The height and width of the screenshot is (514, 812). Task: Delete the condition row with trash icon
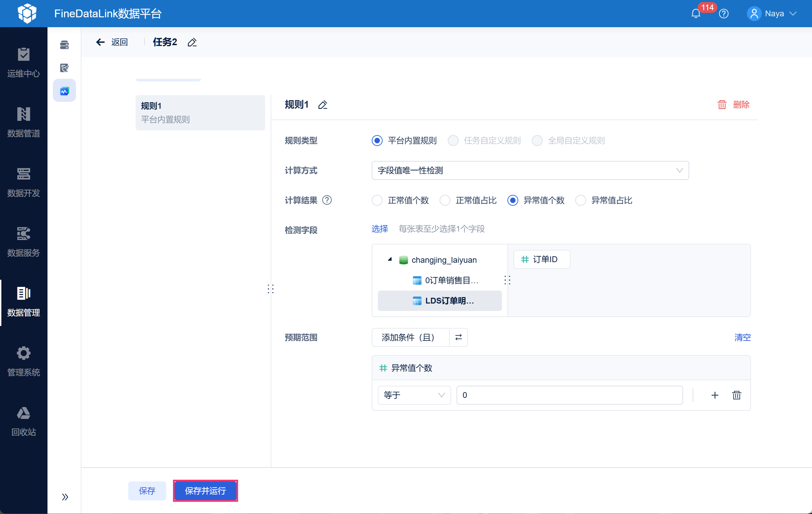pos(736,395)
